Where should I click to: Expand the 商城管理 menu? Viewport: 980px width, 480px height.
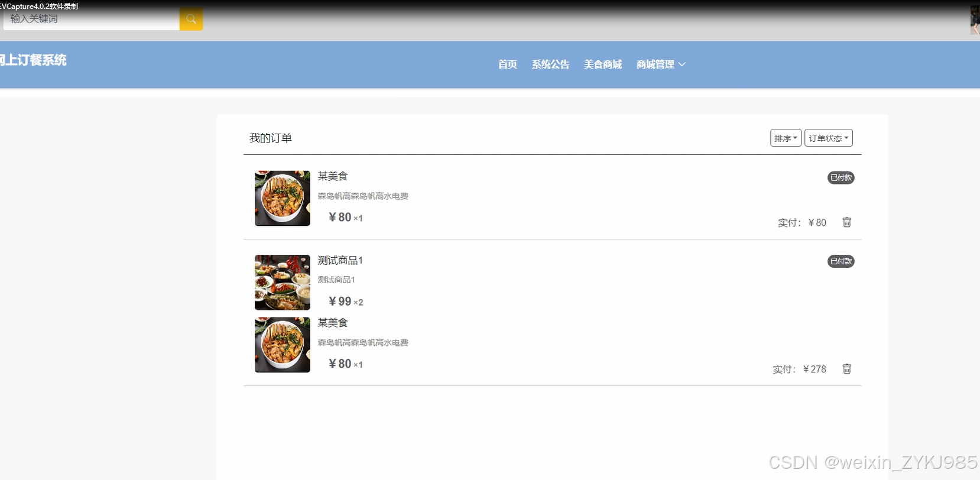[661, 64]
